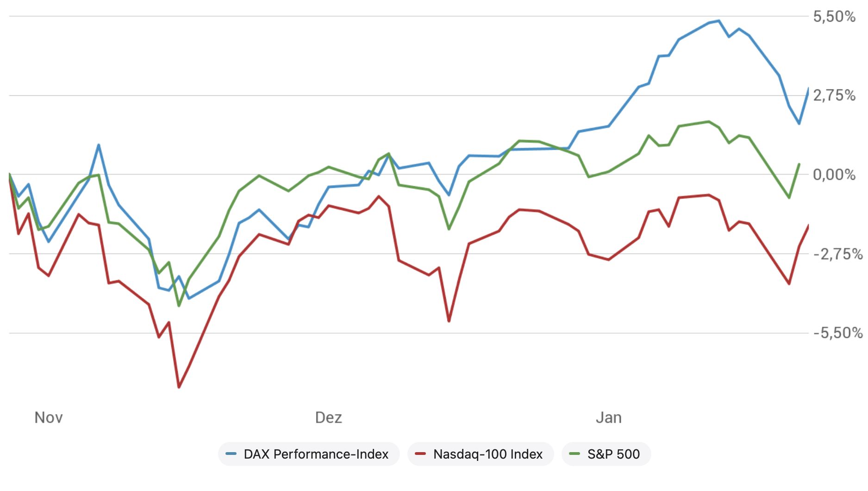This screenshot has height=491, width=868.
Task: Click the blue DAX legend color marker
Action: [x=231, y=454]
